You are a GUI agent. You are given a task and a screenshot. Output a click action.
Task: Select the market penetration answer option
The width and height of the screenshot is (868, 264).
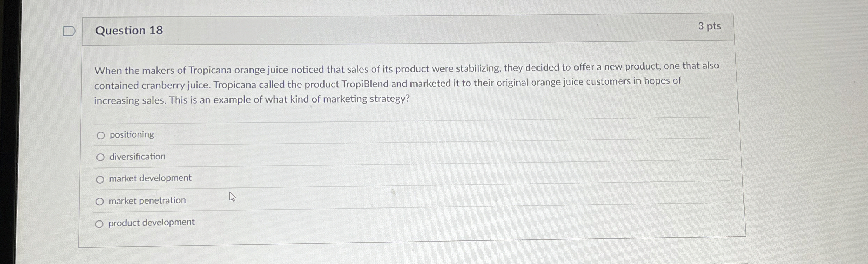pyautogui.click(x=100, y=201)
